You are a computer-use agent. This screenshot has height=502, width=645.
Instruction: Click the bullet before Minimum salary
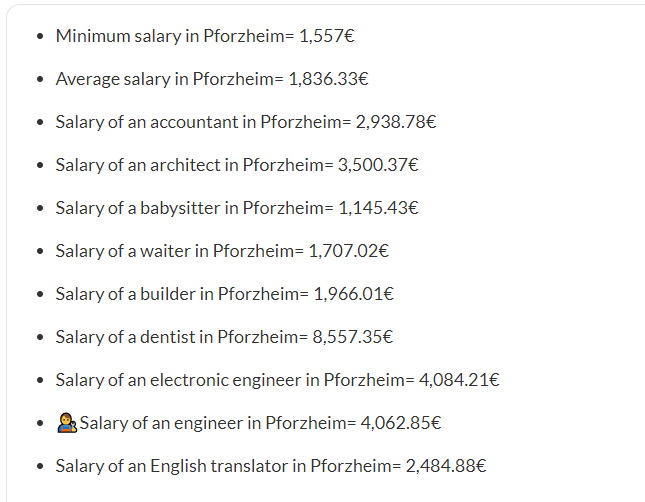pos(39,37)
